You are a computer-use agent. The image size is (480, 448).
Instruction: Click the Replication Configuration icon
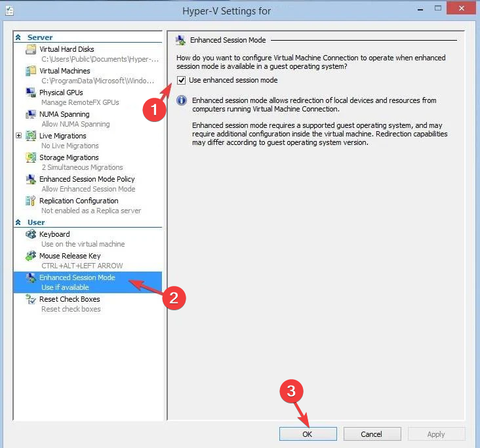pos(31,201)
